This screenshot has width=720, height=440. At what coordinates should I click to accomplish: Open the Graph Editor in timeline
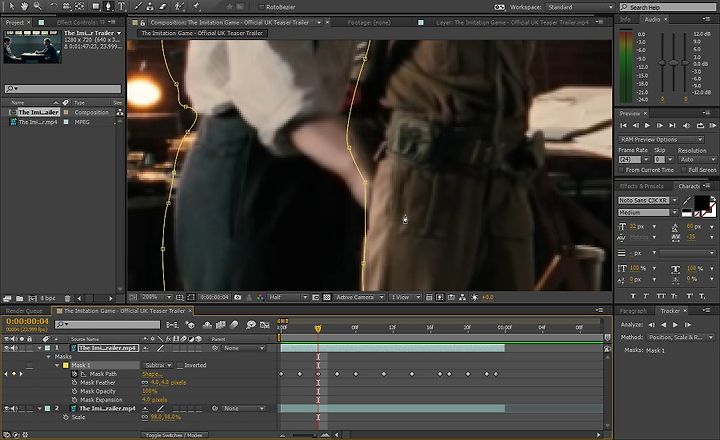(264, 325)
